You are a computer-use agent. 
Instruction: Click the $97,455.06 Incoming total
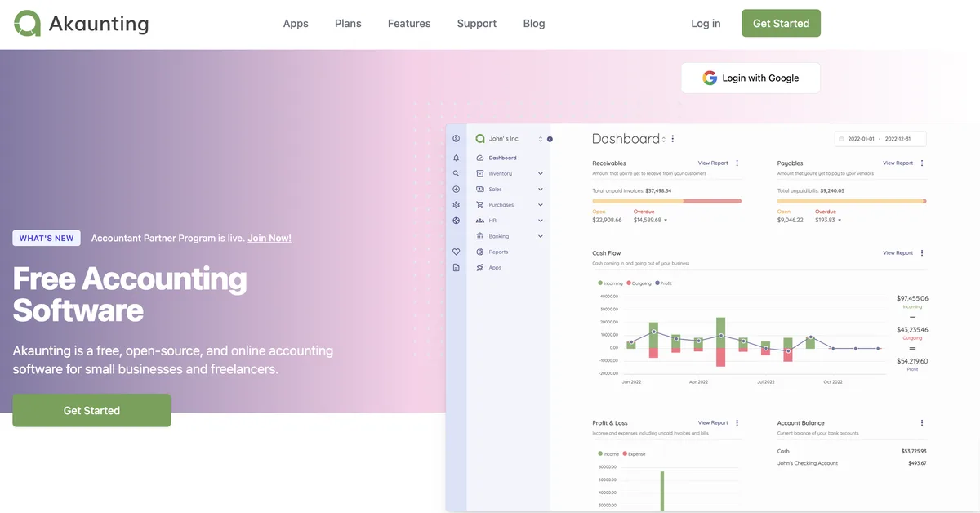912,299
